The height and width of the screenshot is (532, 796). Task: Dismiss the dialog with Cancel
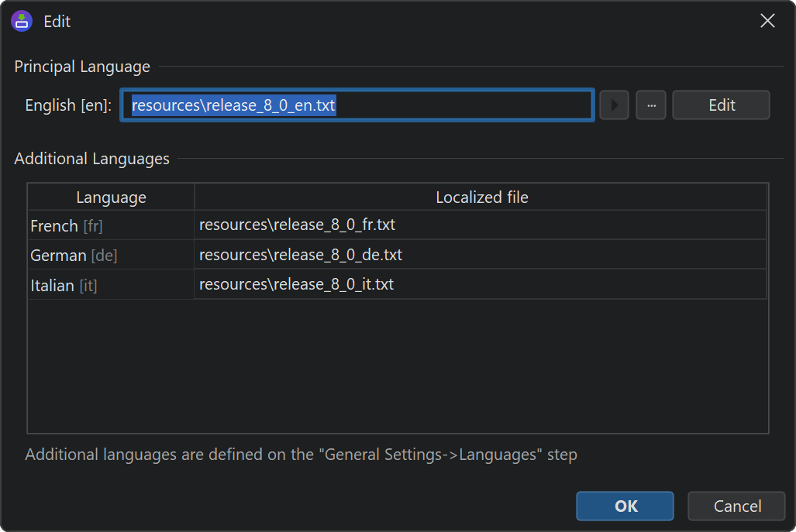pyautogui.click(x=736, y=506)
